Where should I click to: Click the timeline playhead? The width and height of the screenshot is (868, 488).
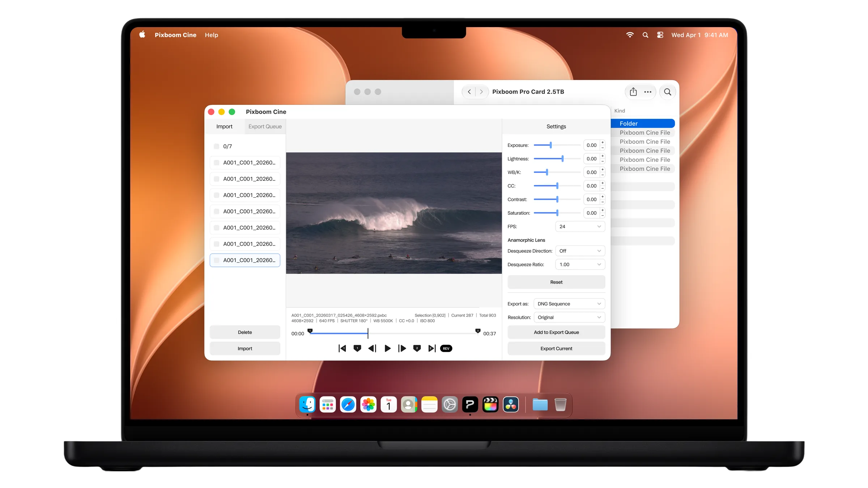(368, 333)
